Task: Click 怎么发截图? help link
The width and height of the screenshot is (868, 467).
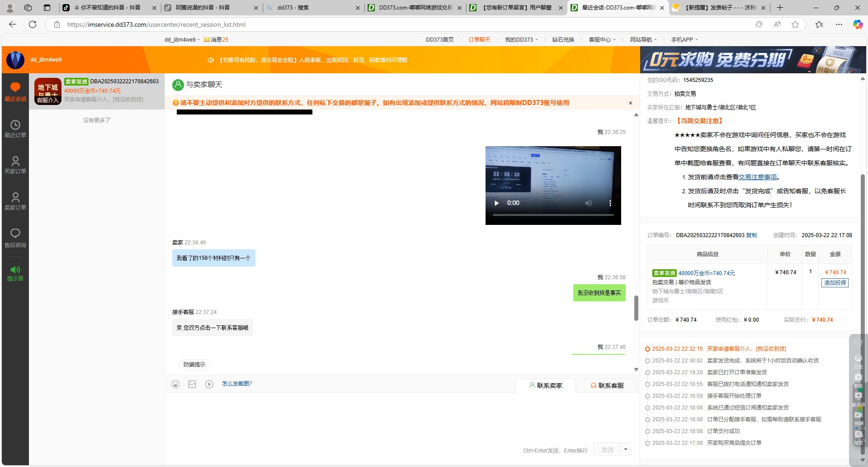Action: 236,384
